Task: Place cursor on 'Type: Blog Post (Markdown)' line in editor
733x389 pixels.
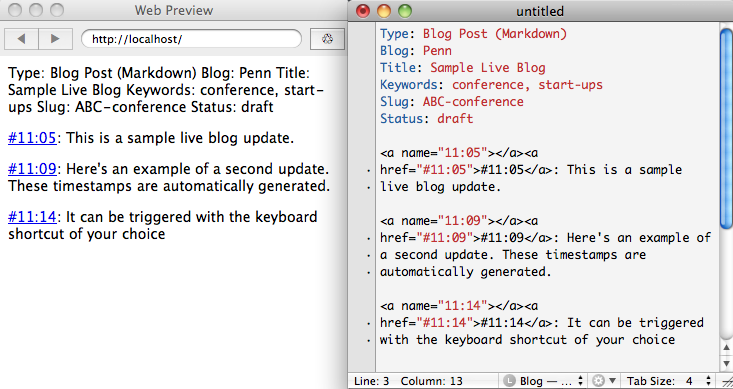Action: point(473,34)
